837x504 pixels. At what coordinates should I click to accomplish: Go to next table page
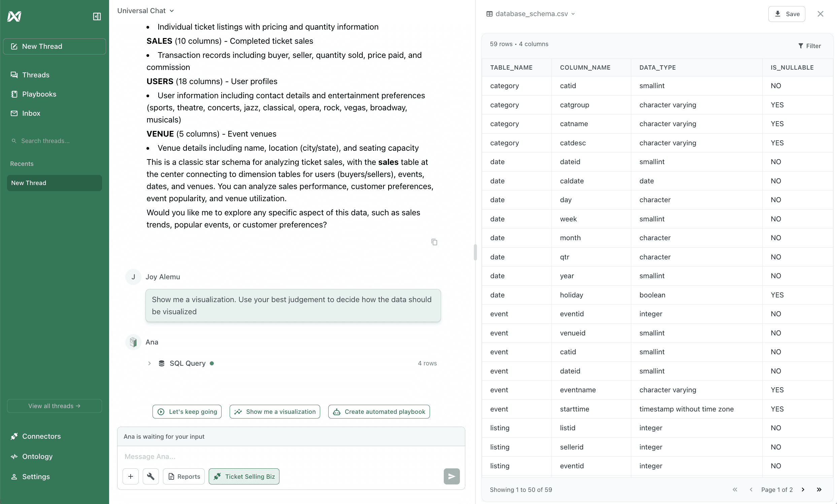(x=803, y=490)
